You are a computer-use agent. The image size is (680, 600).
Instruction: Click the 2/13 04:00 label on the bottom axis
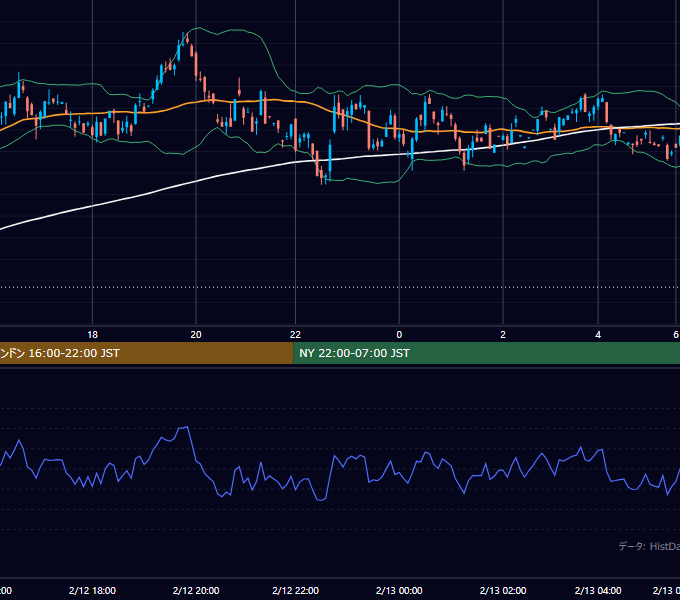pos(598,590)
